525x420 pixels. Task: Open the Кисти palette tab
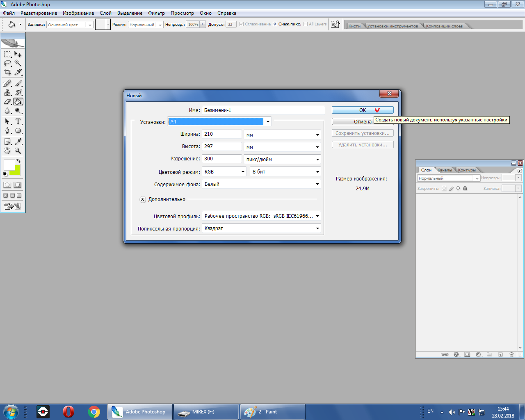click(x=354, y=26)
